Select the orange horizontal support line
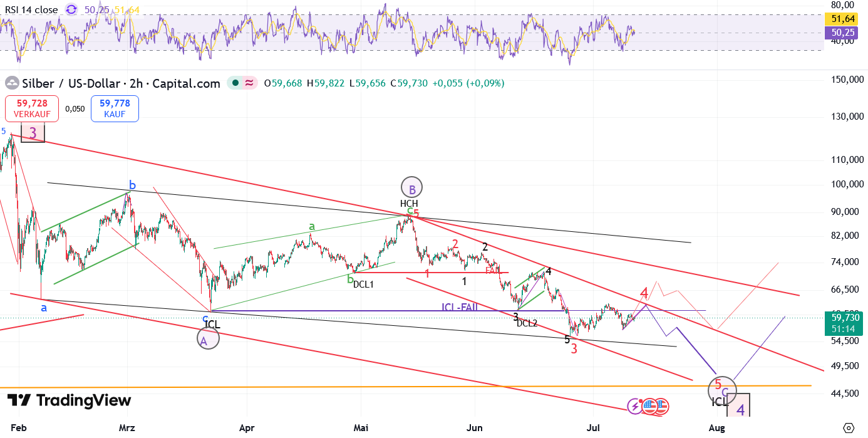Image resolution: width=868 pixels, height=438 pixels. click(x=406, y=387)
